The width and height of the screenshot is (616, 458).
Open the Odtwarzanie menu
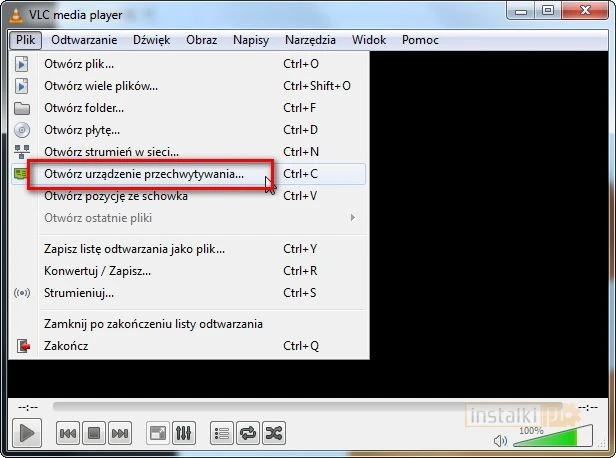click(x=84, y=40)
